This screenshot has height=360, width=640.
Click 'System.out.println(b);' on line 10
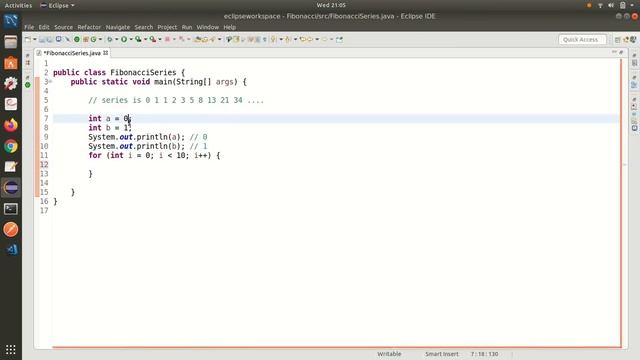click(x=136, y=146)
